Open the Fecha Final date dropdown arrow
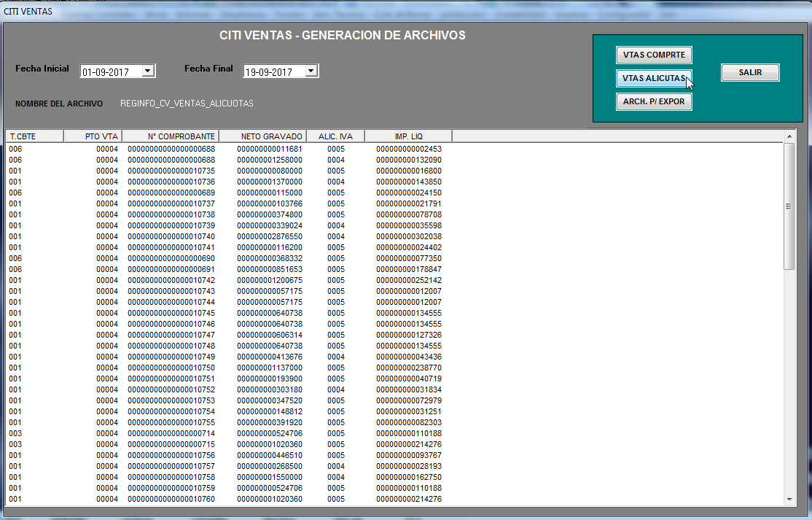The image size is (812, 520). [x=311, y=71]
